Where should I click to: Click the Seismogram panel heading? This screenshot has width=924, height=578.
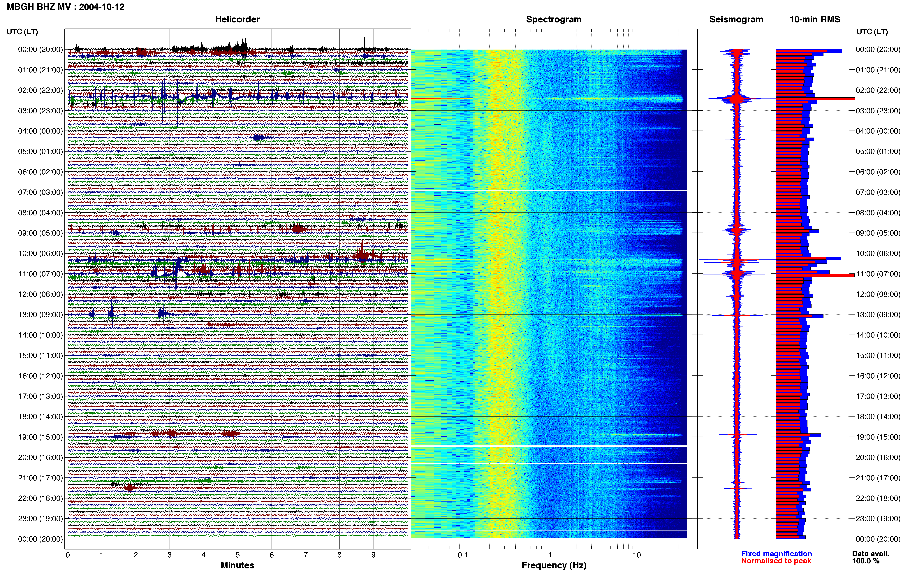tap(736, 20)
